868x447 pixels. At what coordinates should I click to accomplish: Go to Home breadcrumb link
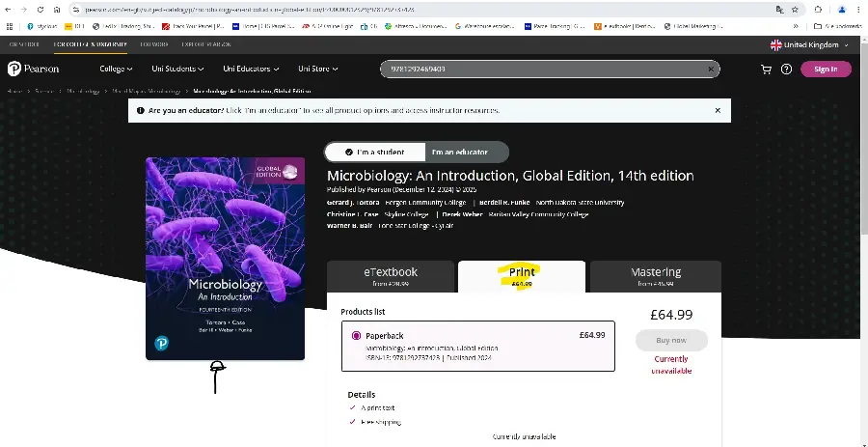coord(14,91)
